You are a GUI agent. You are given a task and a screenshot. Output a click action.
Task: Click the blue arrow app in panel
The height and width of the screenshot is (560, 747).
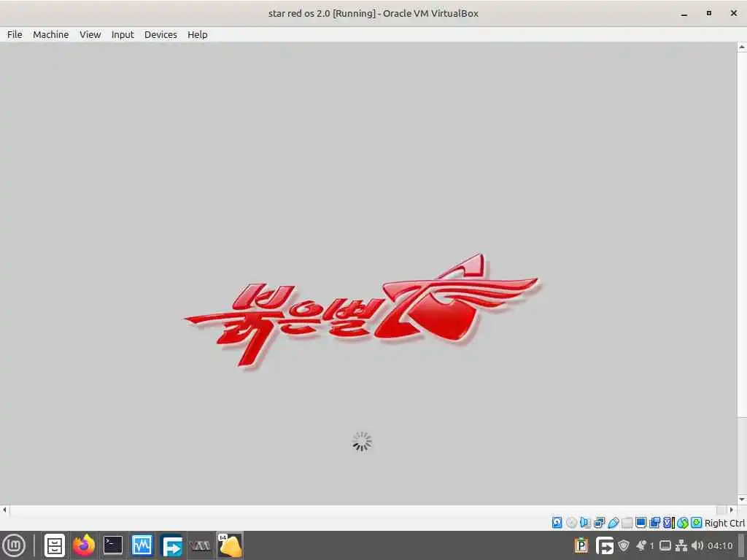click(x=171, y=545)
